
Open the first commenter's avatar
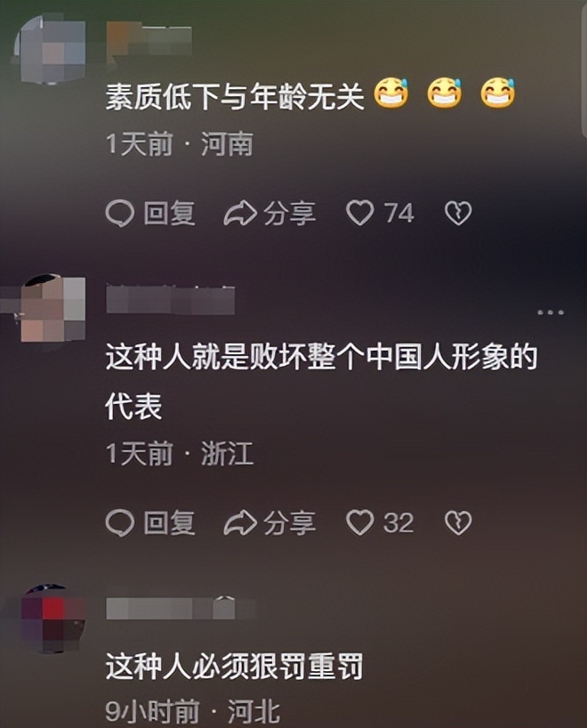(50, 49)
